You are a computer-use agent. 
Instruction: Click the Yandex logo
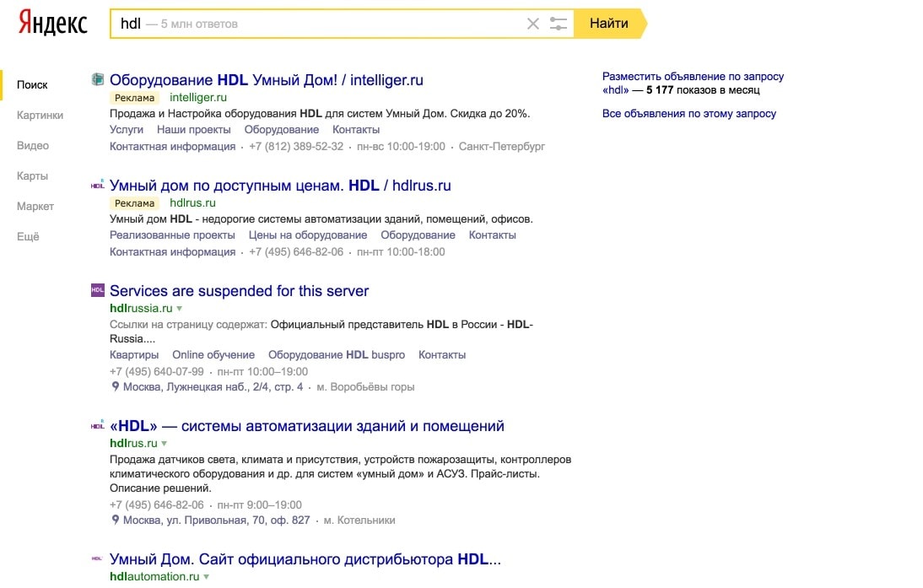pos(52,24)
